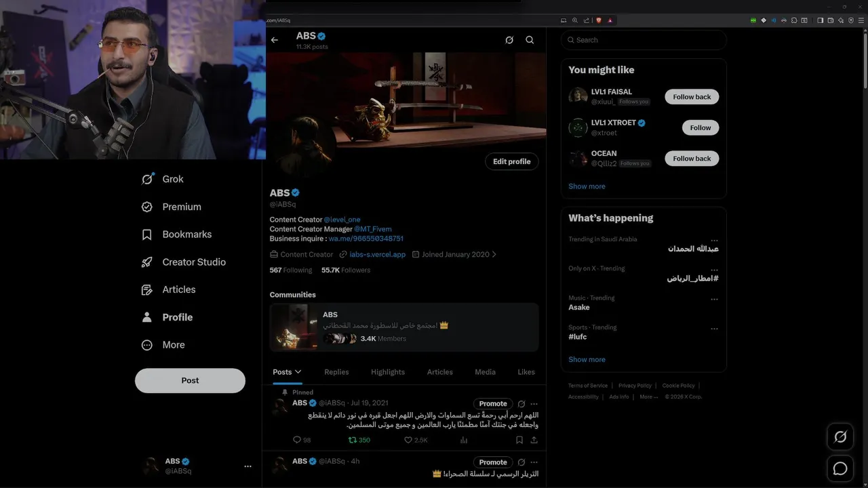Switch to the Highlights tab
Screen dimensions: 868x488
tap(388, 372)
